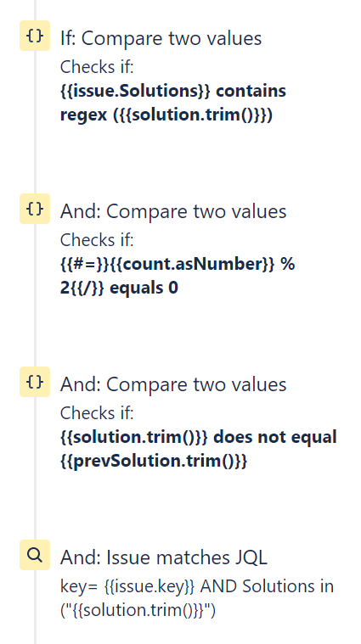Click the curly braces icon beside the If condition
This screenshot has width=361, height=644.
pos(35,36)
